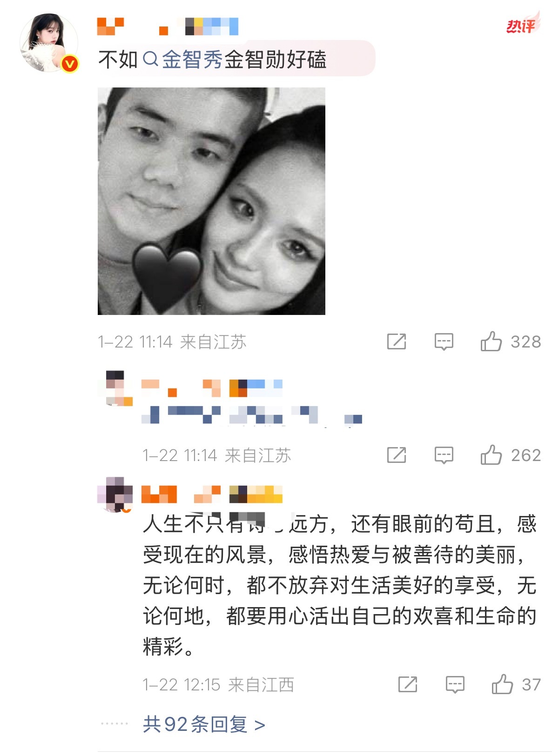
Task: Expand all 92 replies
Action: [x=204, y=724]
